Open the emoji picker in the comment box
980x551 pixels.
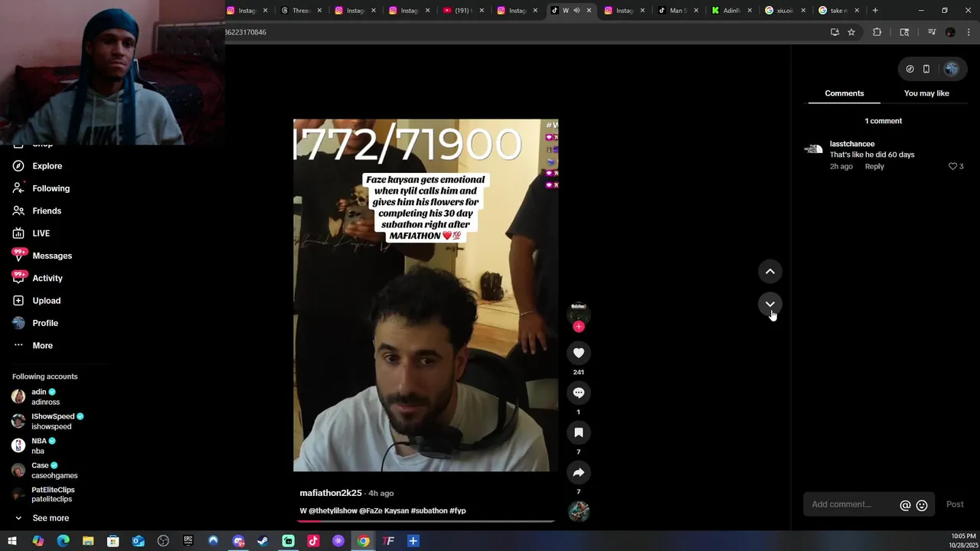tap(922, 505)
